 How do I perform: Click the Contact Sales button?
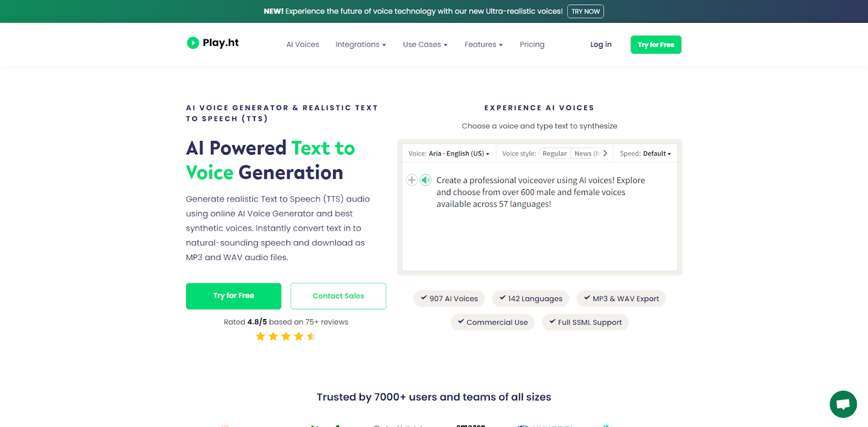339,296
